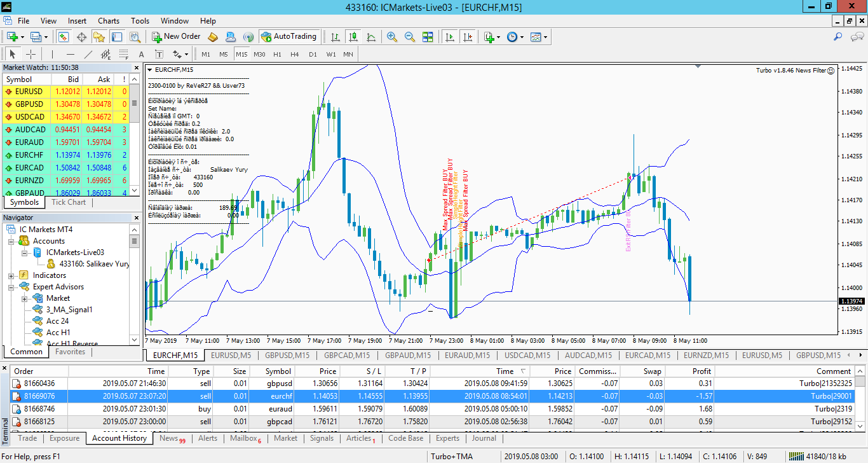Select the H4 timeframe button
The width and height of the screenshot is (868, 463).
(x=295, y=54)
